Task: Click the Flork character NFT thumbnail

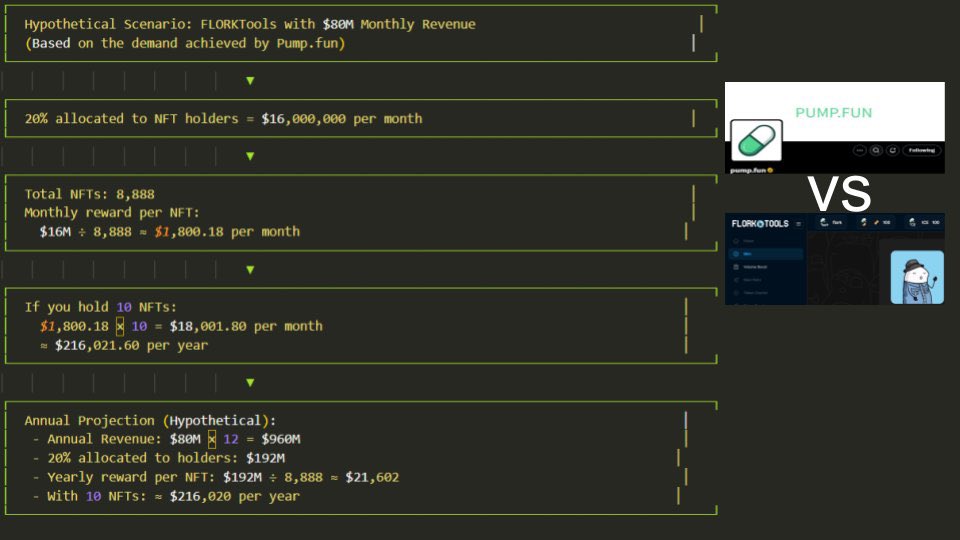Action: pyautogui.click(x=917, y=277)
